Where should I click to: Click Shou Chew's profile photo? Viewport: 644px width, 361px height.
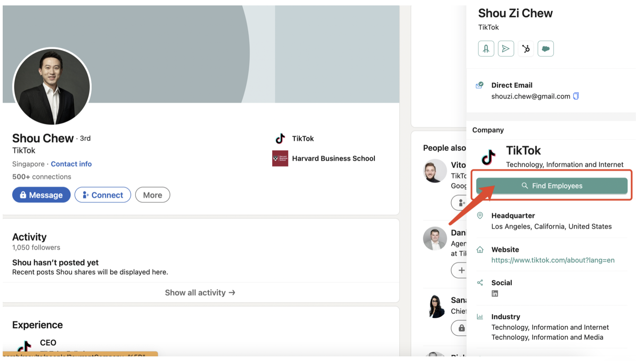(52, 87)
